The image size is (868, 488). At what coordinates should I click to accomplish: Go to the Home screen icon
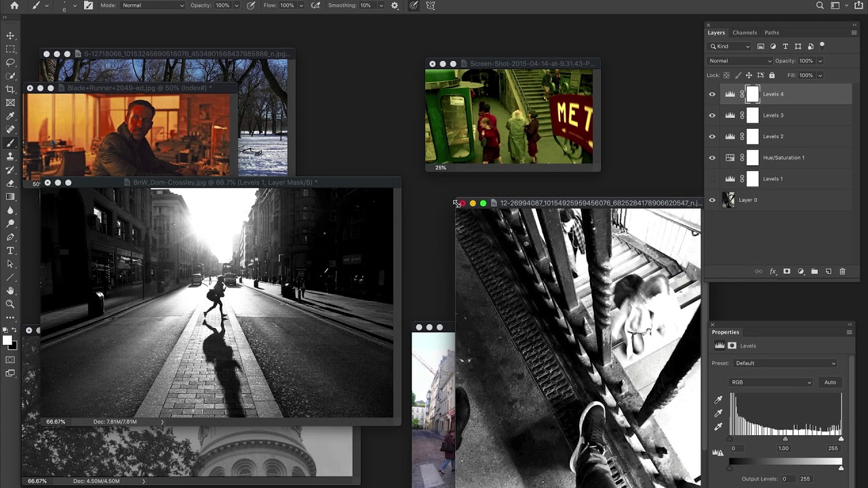tap(14, 5)
